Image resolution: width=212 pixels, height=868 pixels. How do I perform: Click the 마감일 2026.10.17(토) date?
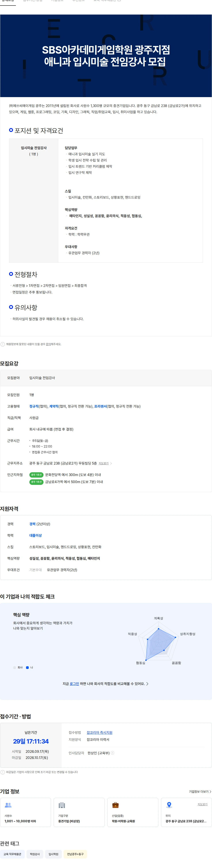click(37, 758)
